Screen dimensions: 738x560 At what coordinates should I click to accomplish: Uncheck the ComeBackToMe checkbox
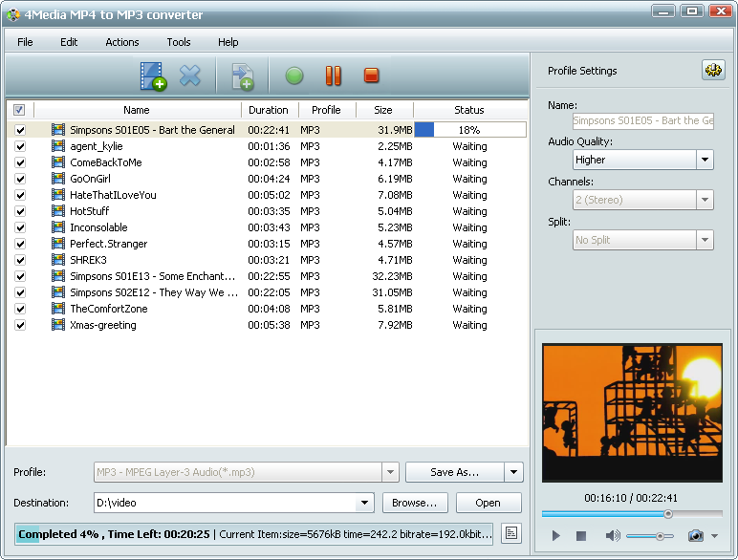click(20, 162)
